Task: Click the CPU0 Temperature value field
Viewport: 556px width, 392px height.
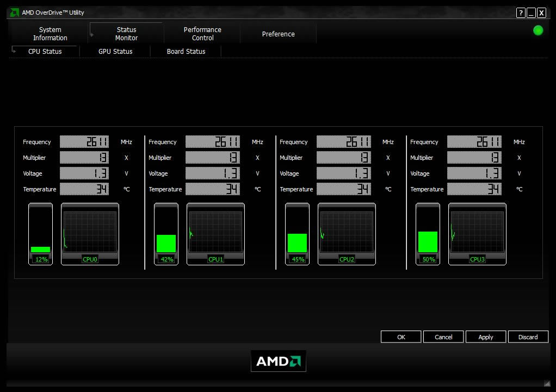Action: coord(84,189)
